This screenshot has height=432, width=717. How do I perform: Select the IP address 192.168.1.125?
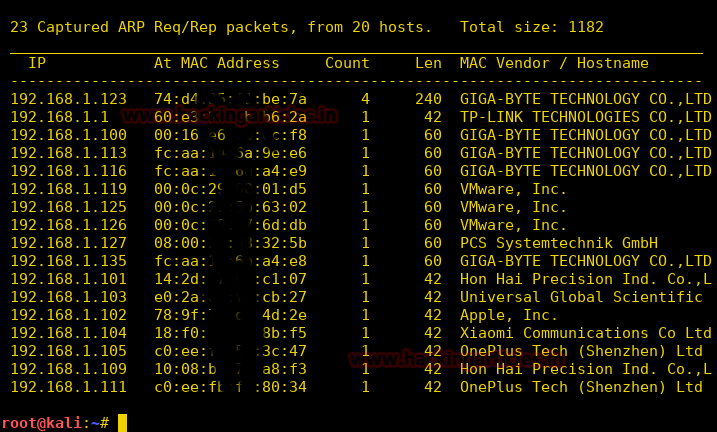point(69,207)
